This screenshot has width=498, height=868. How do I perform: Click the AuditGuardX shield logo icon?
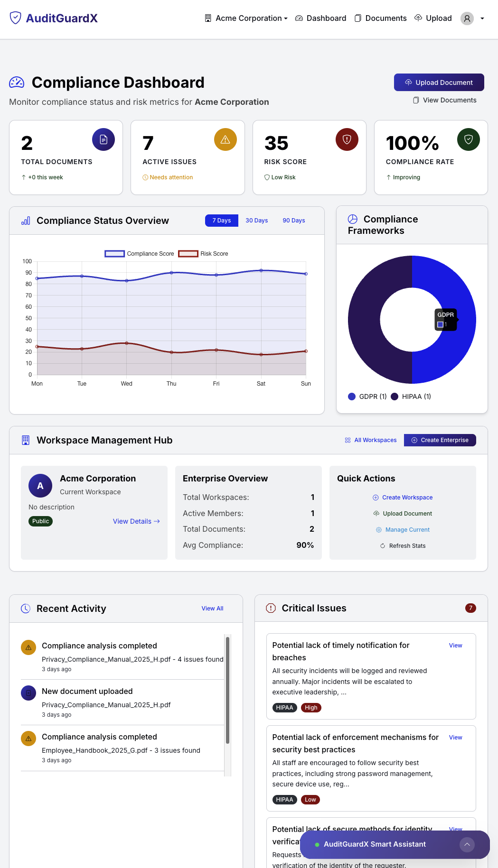click(x=16, y=18)
